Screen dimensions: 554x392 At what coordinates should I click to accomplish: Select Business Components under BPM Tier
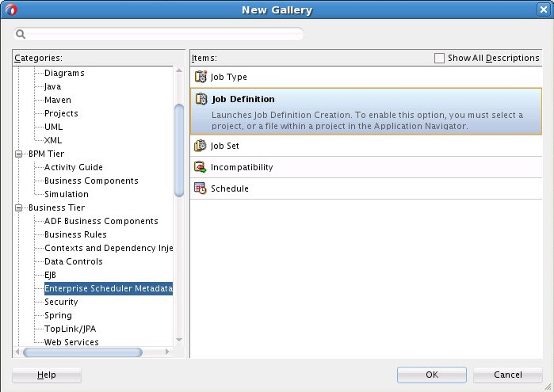[x=91, y=181]
